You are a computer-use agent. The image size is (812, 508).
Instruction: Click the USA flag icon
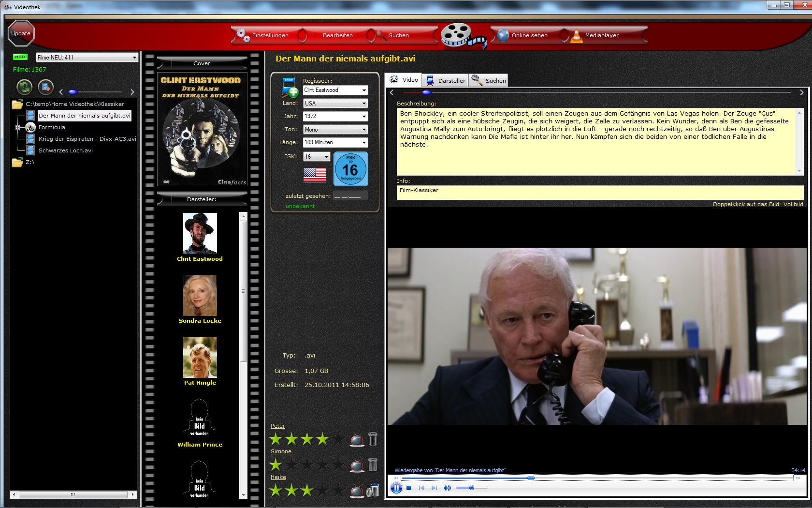click(315, 175)
